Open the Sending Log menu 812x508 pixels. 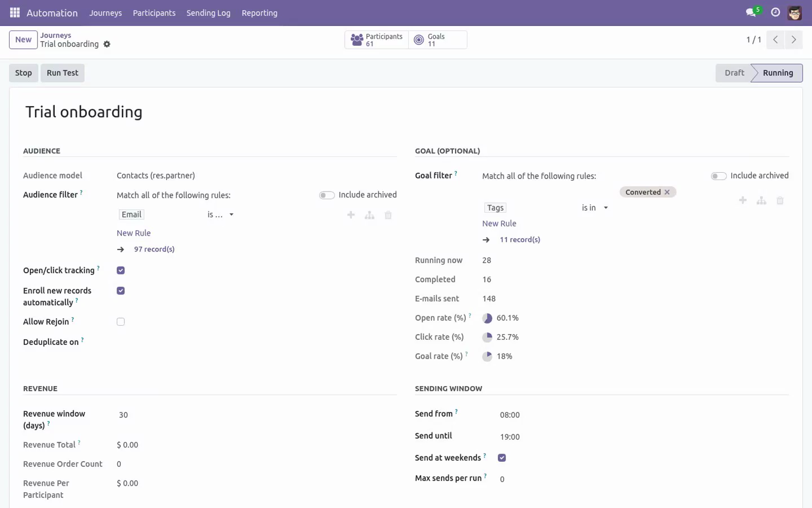[x=208, y=13]
